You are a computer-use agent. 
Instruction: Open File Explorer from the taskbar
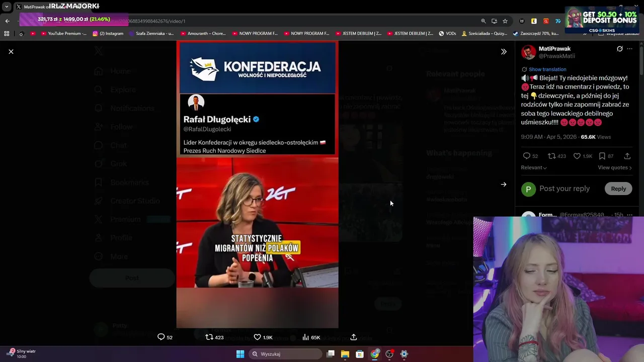[x=345, y=354]
